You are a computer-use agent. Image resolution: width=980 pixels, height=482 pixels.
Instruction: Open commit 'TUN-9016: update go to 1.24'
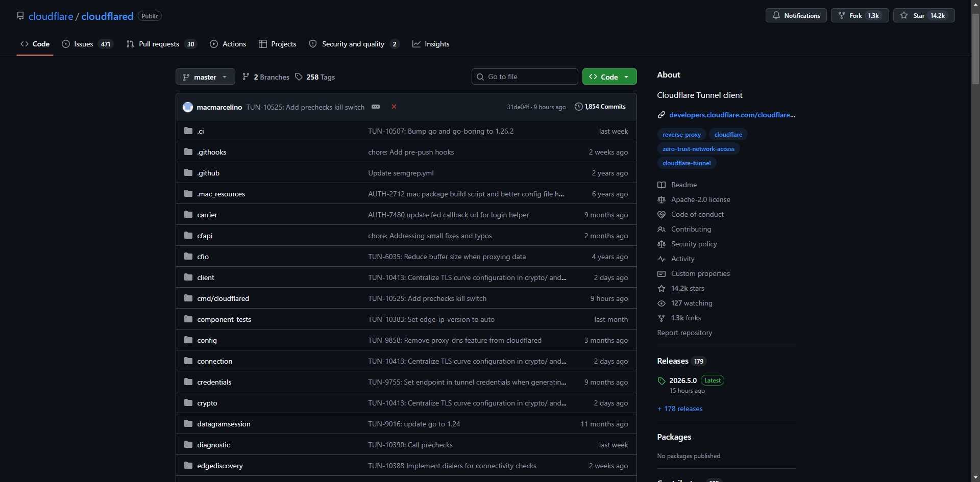point(414,424)
